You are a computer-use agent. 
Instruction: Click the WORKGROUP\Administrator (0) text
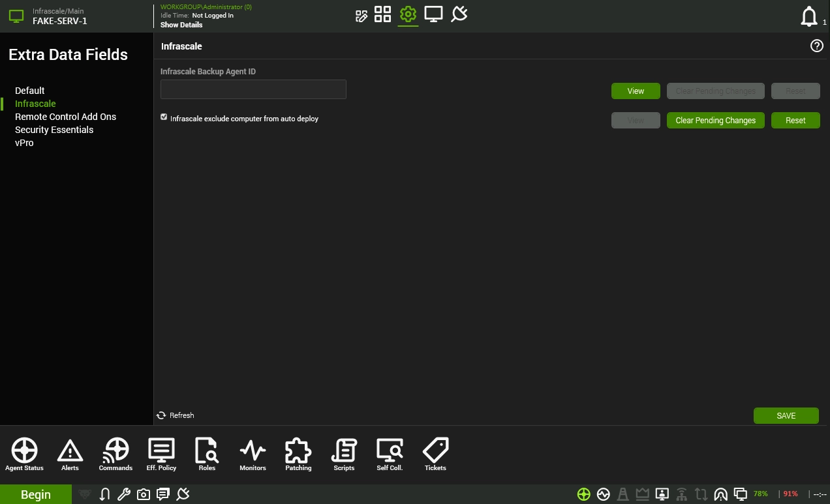tap(206, 7)
